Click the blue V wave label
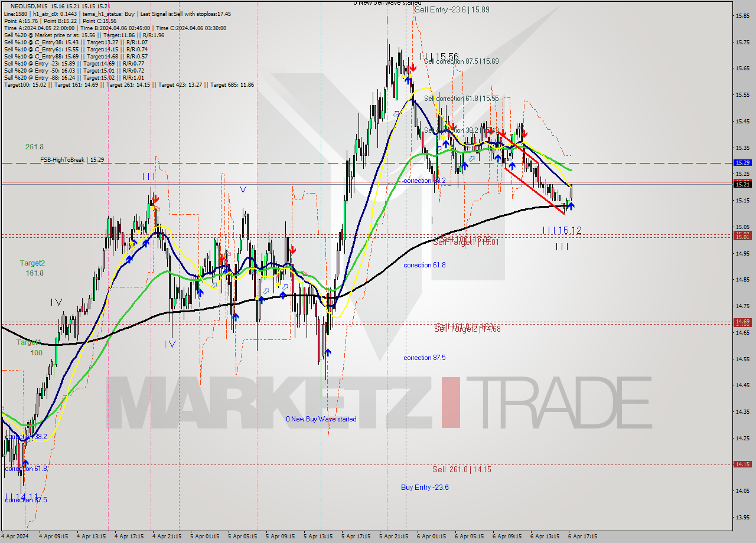Viewport: 756px width, 543px height. click(x=243, y=189)
